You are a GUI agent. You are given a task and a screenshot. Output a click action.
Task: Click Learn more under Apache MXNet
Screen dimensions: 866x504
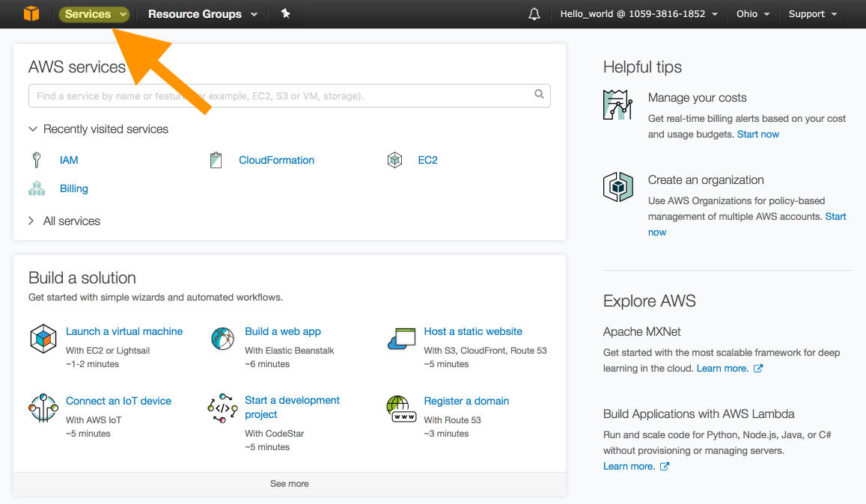[722, 368]
